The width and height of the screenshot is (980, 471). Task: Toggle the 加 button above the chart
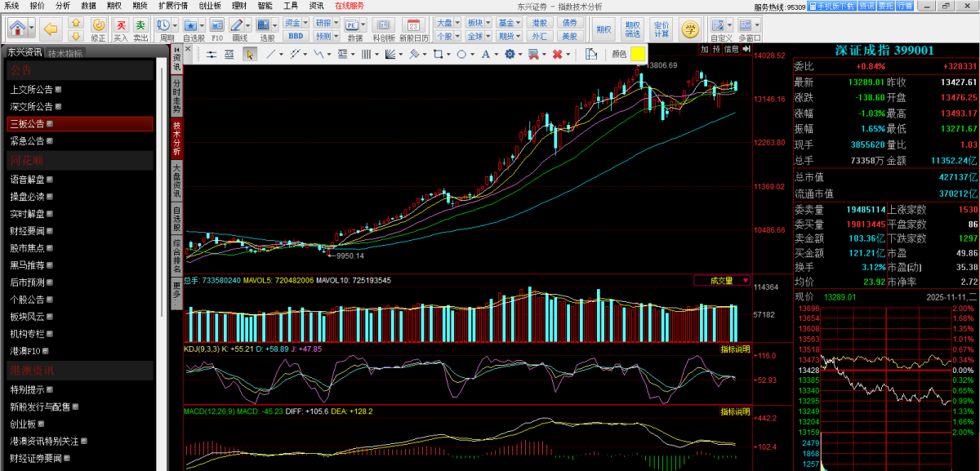(704, 49)
